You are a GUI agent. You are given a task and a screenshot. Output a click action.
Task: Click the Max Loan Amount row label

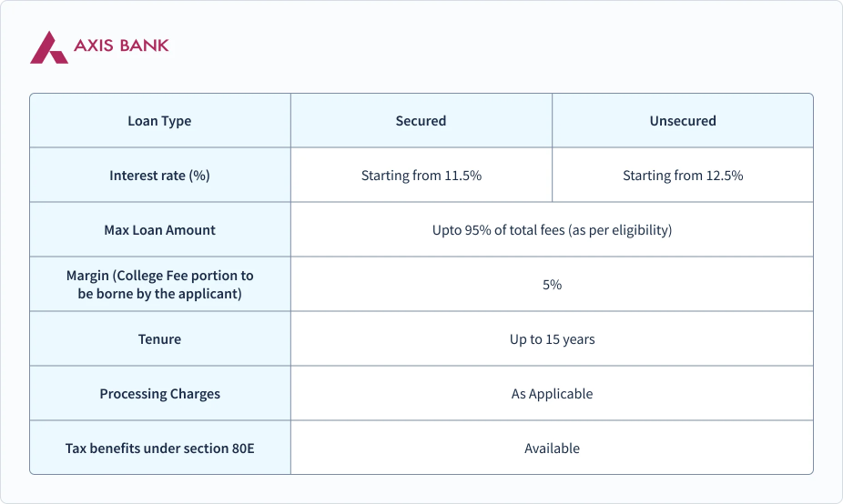tap(159, 230)
